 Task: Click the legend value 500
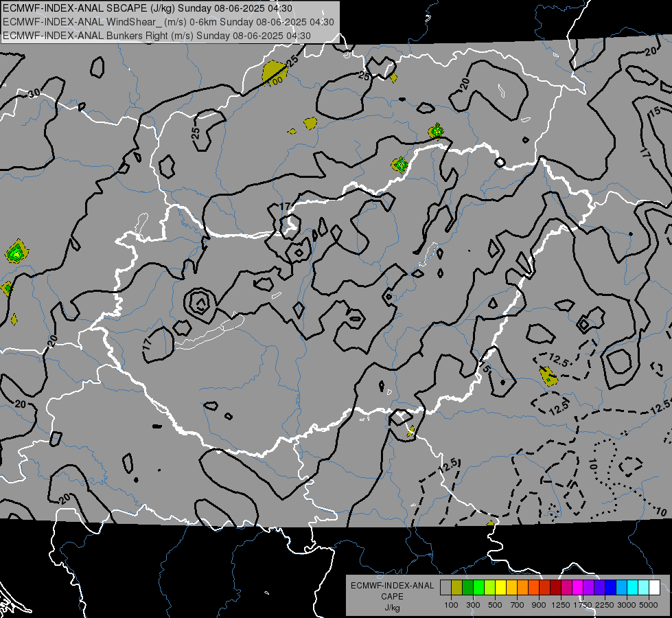pyautogui.click(x=495, y=605)
